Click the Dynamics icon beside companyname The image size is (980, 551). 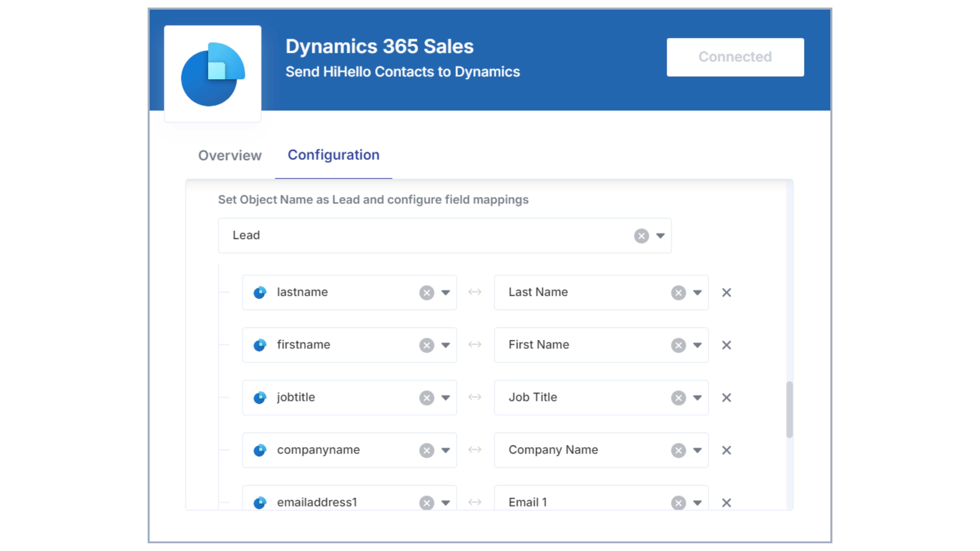[260, 450]
